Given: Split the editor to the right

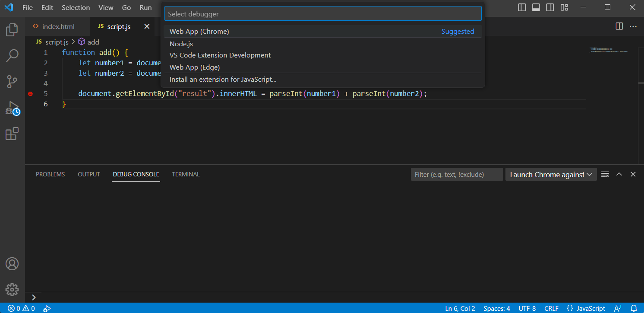Looking at the screenshot, I should pyautogui.click(x=619, y=26).
